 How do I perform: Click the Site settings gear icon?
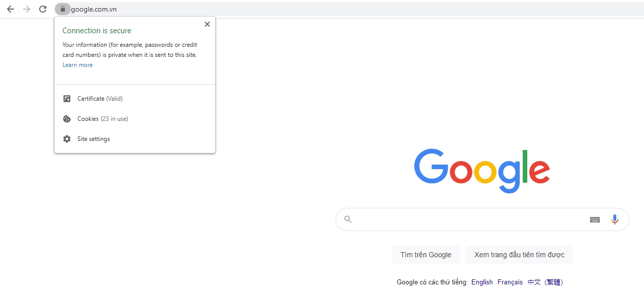66,139
